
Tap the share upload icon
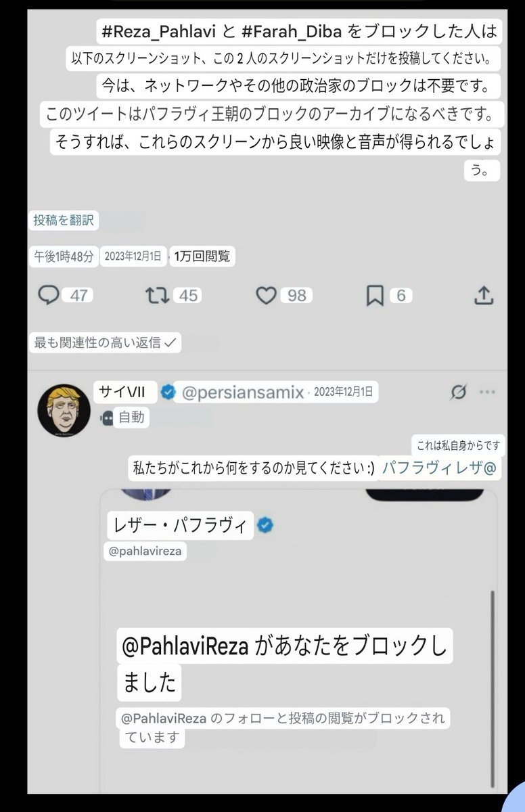coord(483,295)
